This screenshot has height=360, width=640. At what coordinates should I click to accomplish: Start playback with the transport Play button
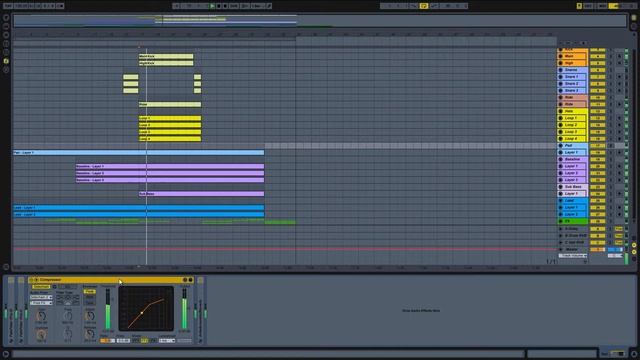pos(212,6)
